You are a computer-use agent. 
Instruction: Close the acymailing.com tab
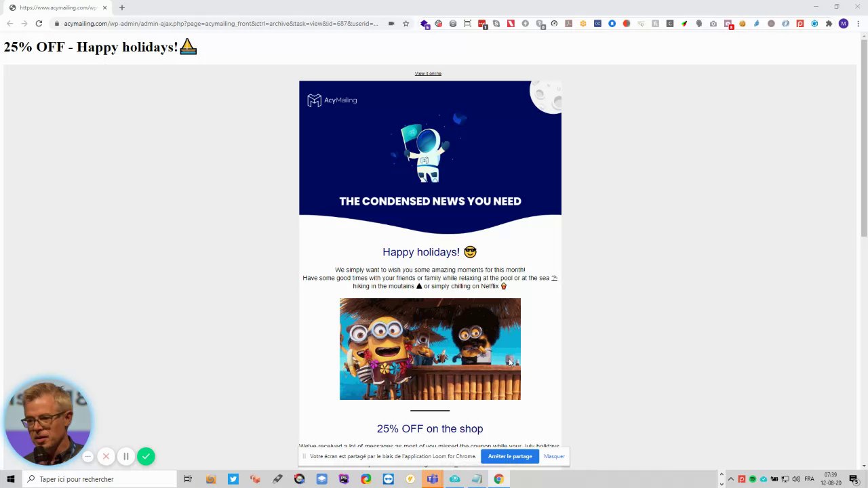(104, 7)
